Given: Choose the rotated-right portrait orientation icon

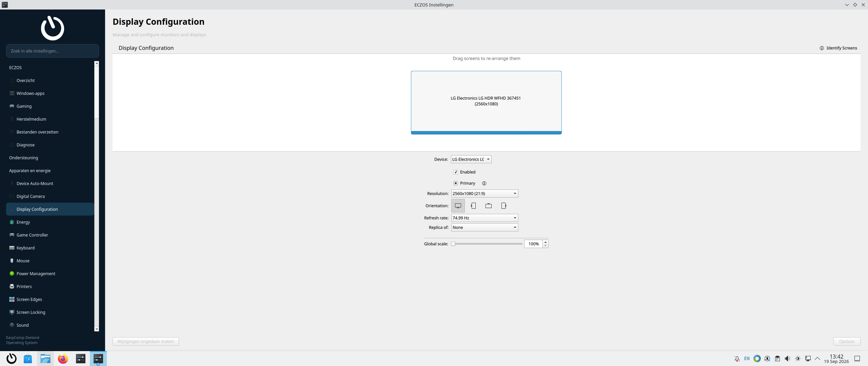Looking at the screenshot, I should click(x=504, y=206).
